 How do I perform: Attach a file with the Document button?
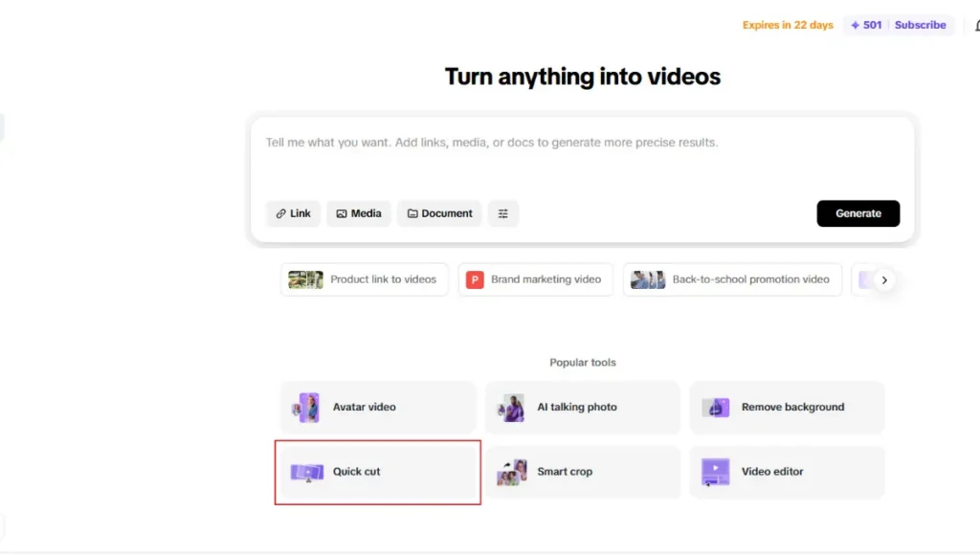pyautogui.click(x=440, y=213)
